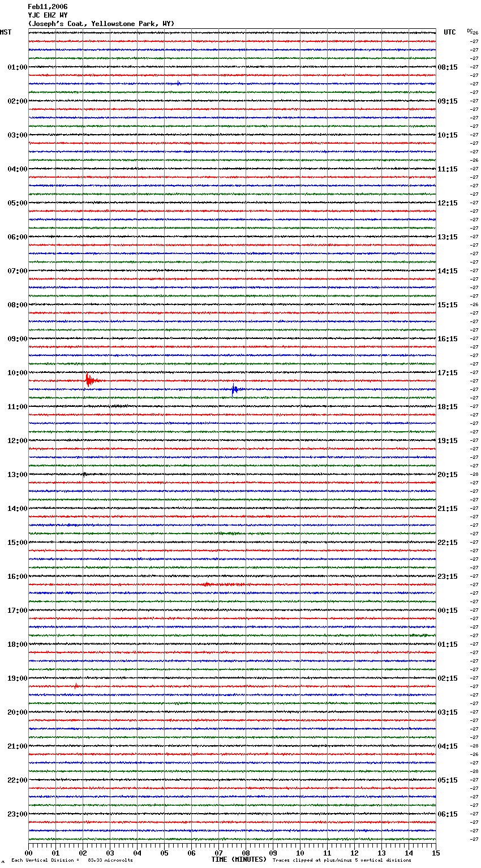
Task: Click the 04:15 UTC time label
Action: click(448, 746)
